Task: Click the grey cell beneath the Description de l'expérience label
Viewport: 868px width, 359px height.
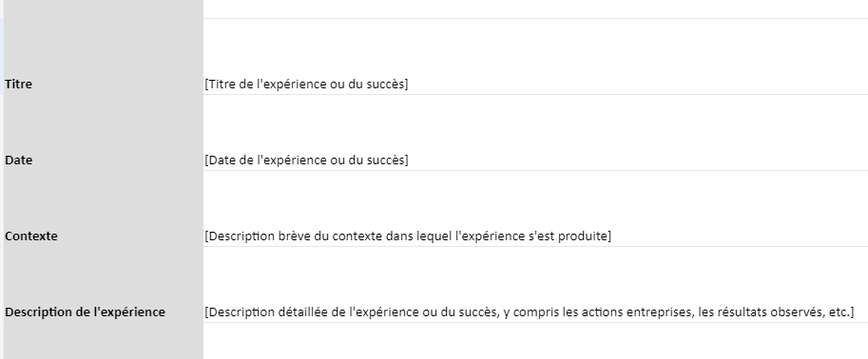Action: point(104,341)
